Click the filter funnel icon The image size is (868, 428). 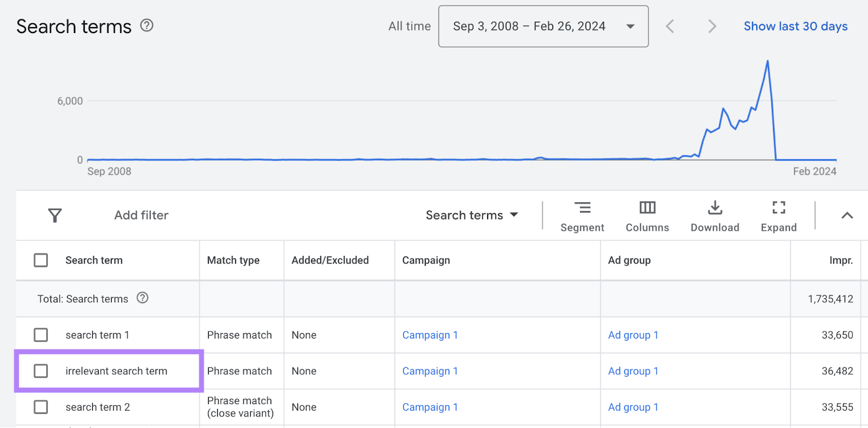55,215
